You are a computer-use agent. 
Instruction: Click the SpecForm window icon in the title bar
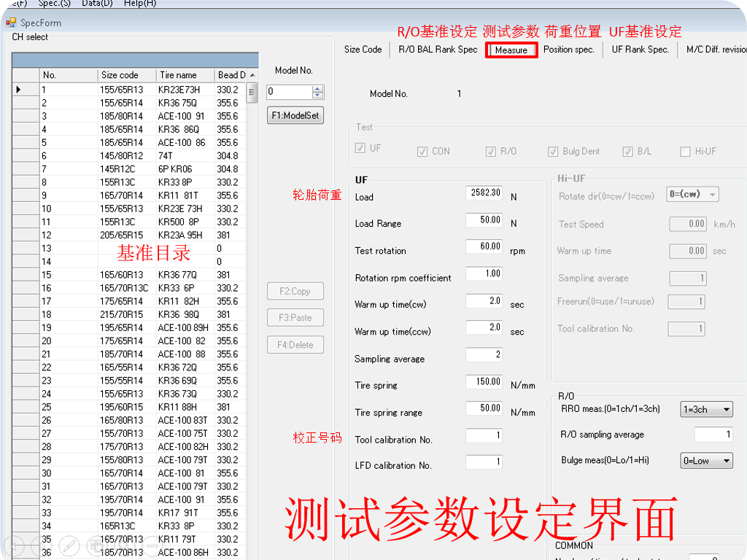10,23
